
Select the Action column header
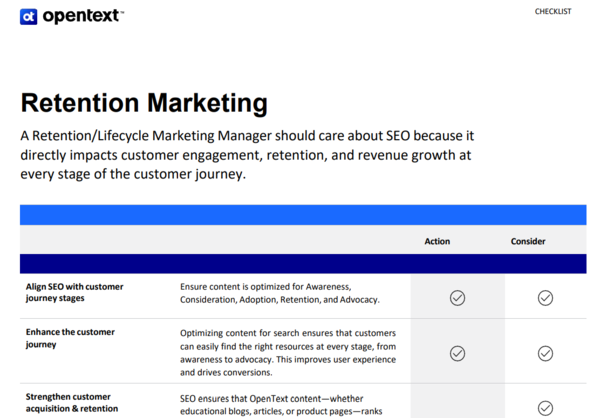[437, 241]
